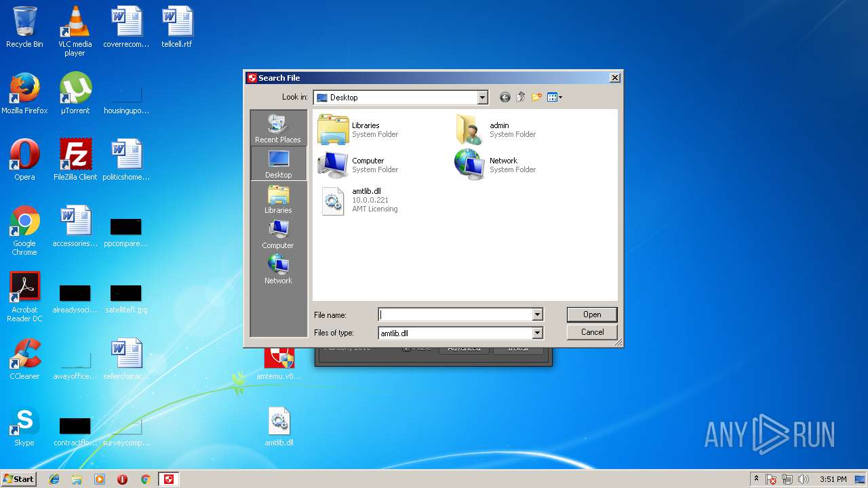Viewport: 868px width, 488px height.
Task: Select the FileZilla Client desktop icon
Action: [x=75, y=160]
